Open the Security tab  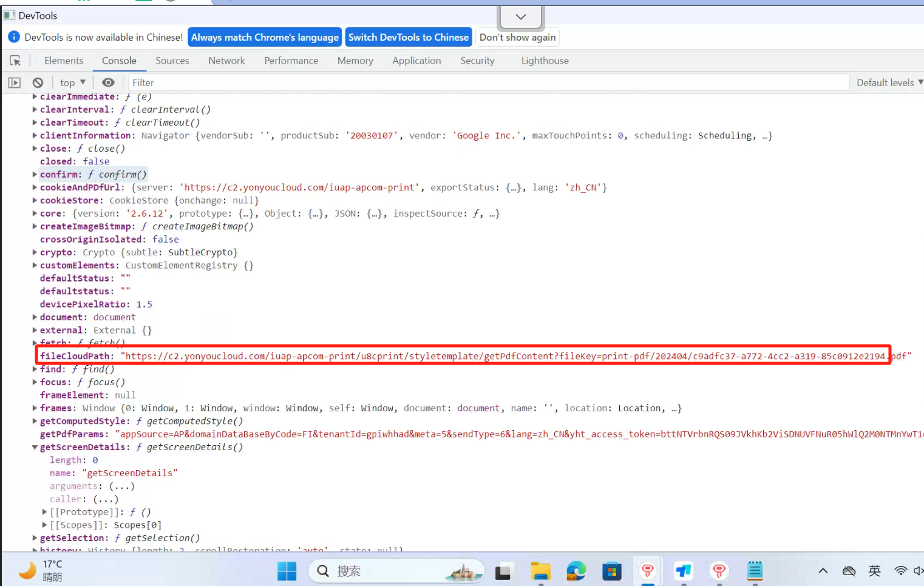[x=477, y=61]
